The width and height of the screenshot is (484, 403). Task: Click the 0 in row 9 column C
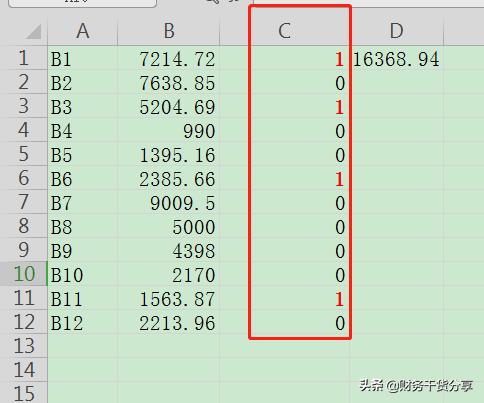click(x=340, y=251)
